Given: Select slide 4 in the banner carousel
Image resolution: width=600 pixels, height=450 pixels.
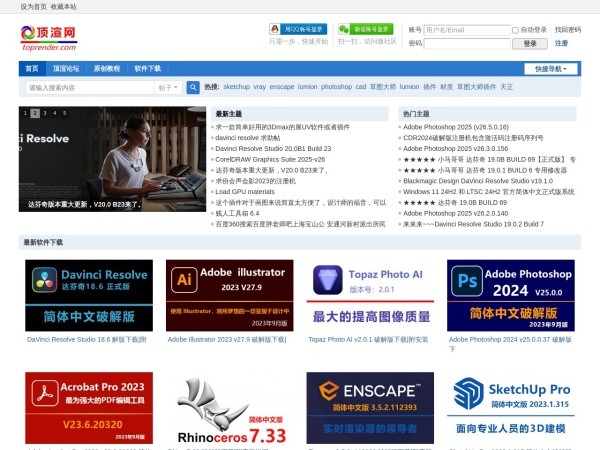Looking at the screenshot, I should tap(54, 114).
